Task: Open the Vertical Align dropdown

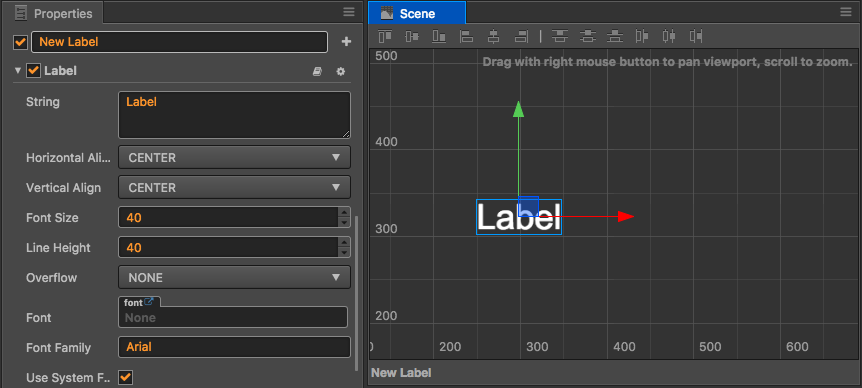Action: tap(234, 187)
